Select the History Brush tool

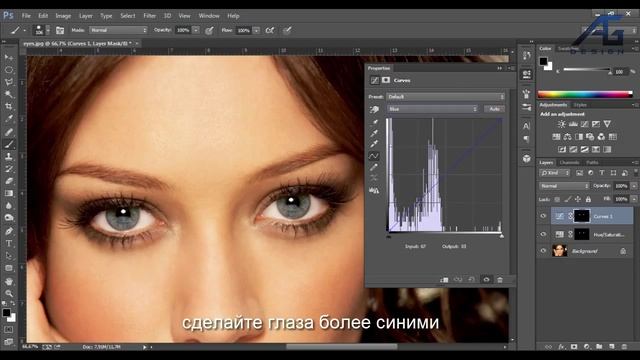(9, 169)
